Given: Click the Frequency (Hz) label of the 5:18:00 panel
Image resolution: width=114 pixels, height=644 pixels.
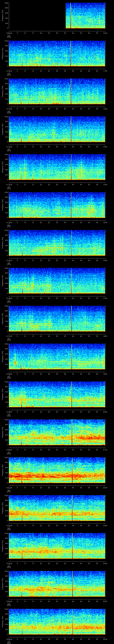Looking at the screenshot, I should [x=3, y=357].
